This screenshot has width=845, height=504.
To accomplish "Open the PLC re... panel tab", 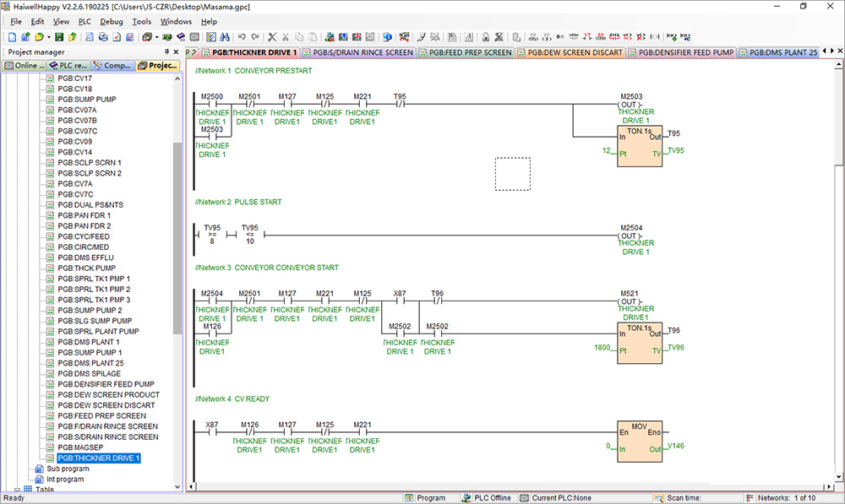I will click(x=68, y=65).
